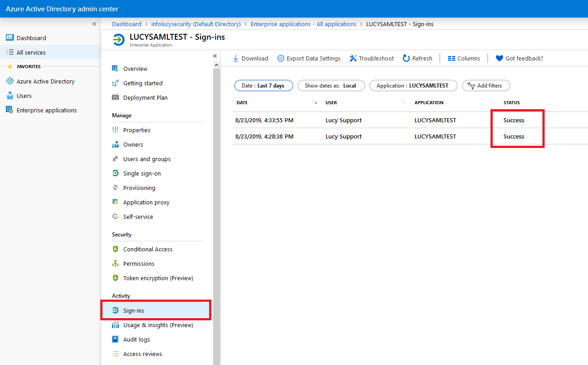Collapse the application resource menu
This screenshot has height=365, width=588.
click(x=215, y=56)
